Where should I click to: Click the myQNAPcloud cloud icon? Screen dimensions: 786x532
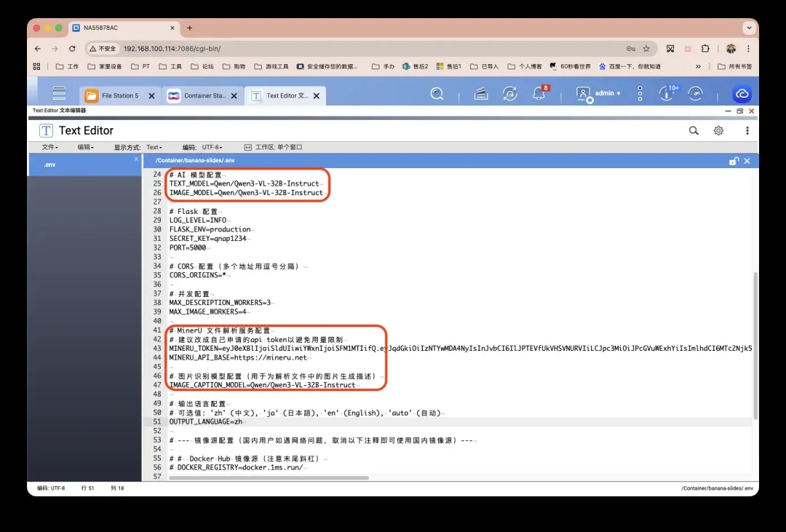click(x=742, y=95)
